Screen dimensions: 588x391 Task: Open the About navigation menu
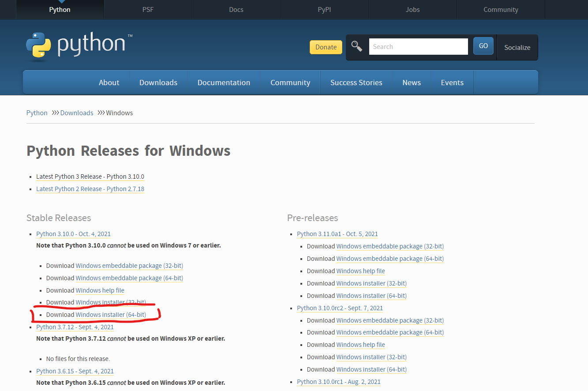[109, 83]
